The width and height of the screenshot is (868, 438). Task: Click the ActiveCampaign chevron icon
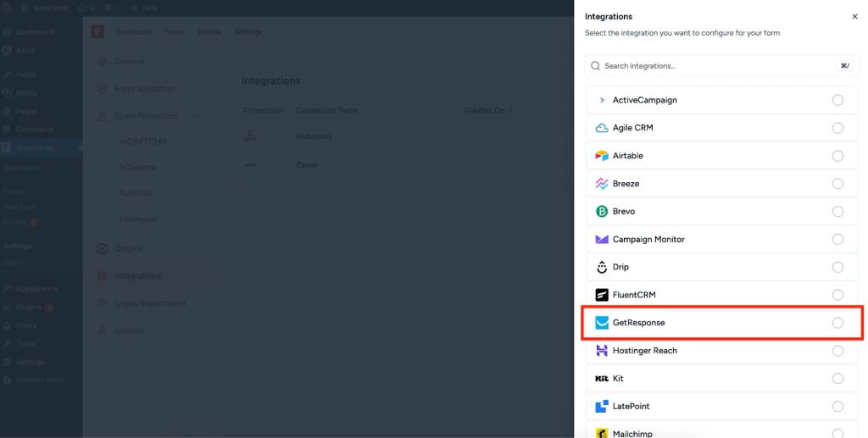[602, 100]
